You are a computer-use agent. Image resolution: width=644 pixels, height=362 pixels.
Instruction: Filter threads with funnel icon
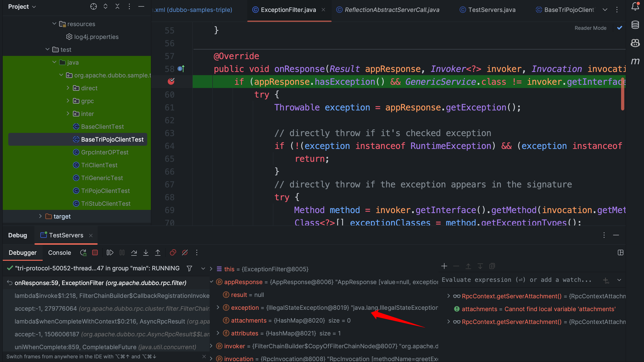[189, 268]
